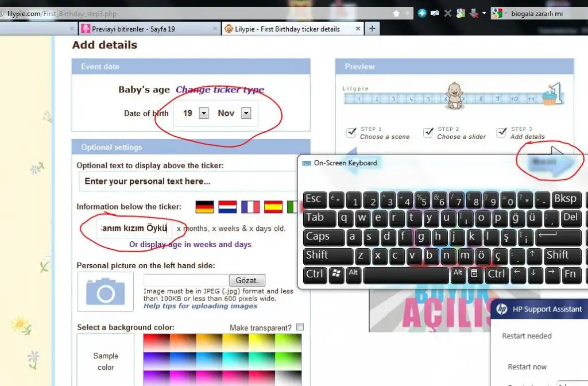
Task: Click the Lilypie tab favicon
Action: (x=229, y=29)
